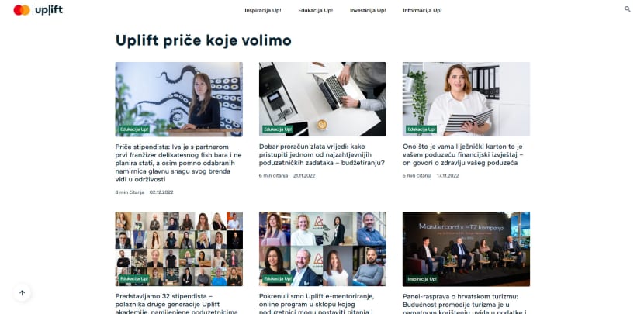Click the e-mentoriranje mentors collage image
The image size is (644, 314).
[323, 249]
